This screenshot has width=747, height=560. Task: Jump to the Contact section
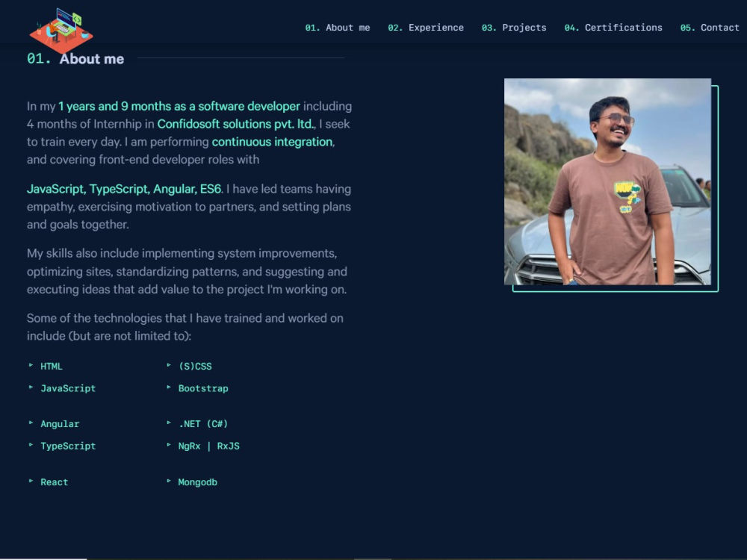[x=710, y=28]
